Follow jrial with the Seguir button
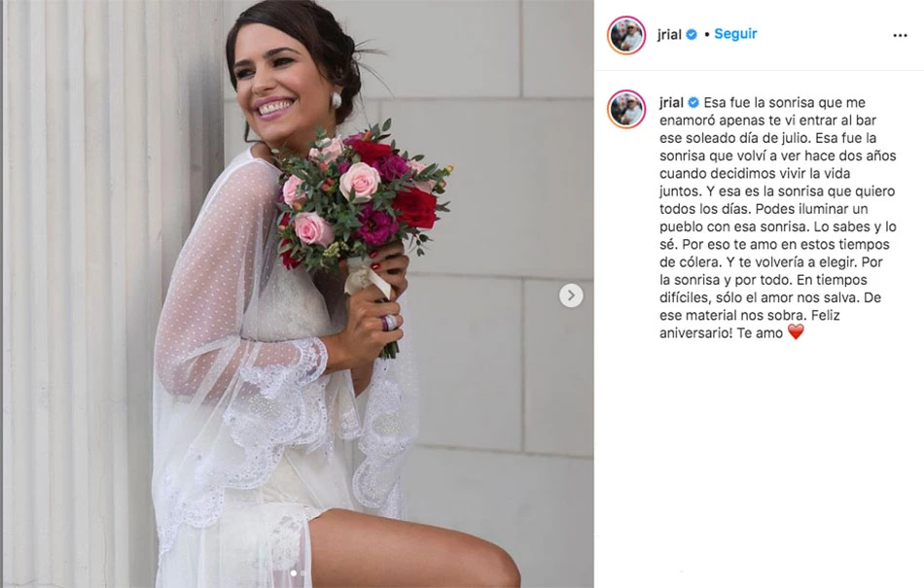The width and height of the screenshot is (924, 588). click(x=735, y=34)
